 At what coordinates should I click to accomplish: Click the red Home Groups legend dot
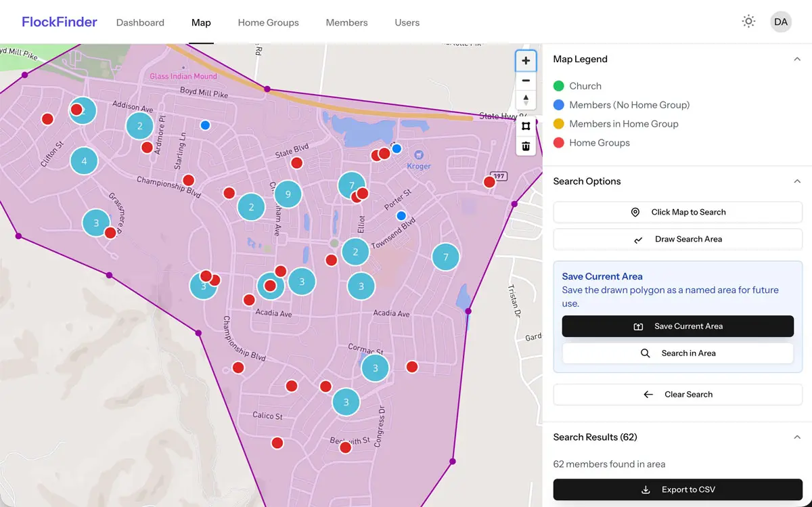click(x=558, y=143)
